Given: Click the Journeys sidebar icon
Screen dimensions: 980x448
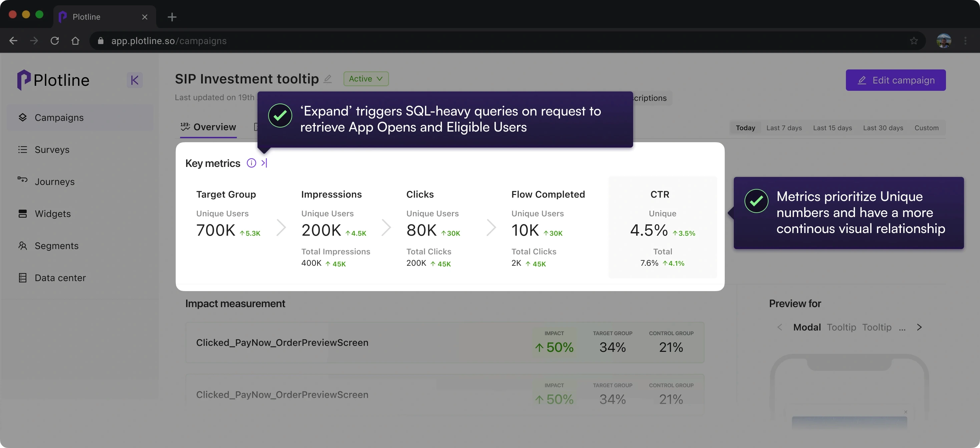Looking at the screenshot, I should (x=23, y=180).
